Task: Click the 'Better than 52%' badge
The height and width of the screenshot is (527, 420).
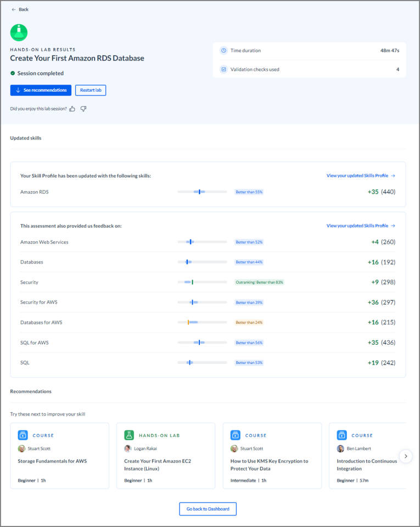Action: 249,242
